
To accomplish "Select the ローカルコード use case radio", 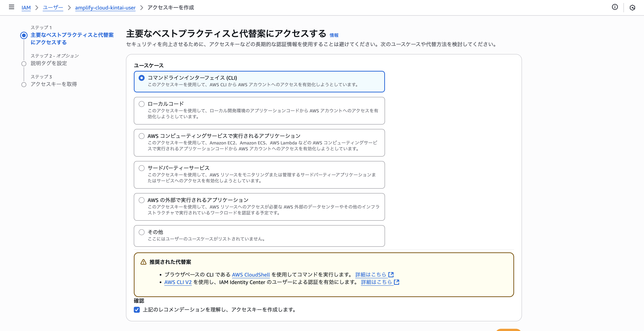I will coord(142,104).
